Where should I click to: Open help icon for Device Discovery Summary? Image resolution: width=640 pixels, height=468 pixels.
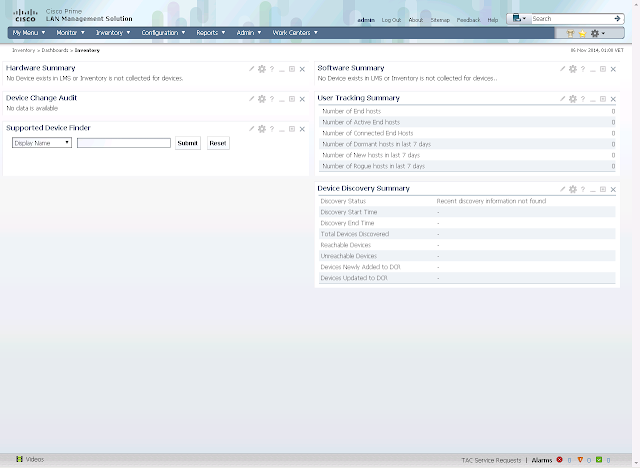click(582, 189)
